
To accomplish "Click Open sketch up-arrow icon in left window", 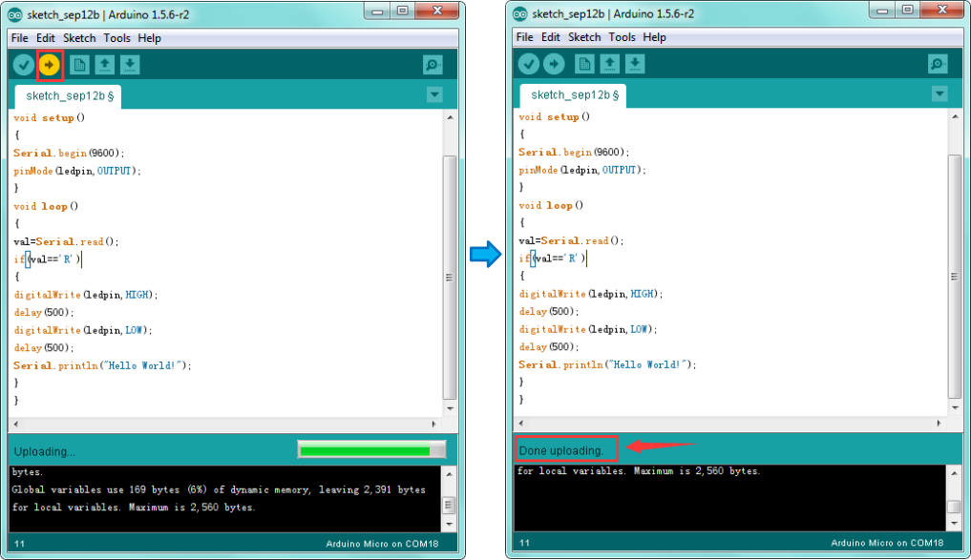I will pyautogui.click(x=105, y=64).
